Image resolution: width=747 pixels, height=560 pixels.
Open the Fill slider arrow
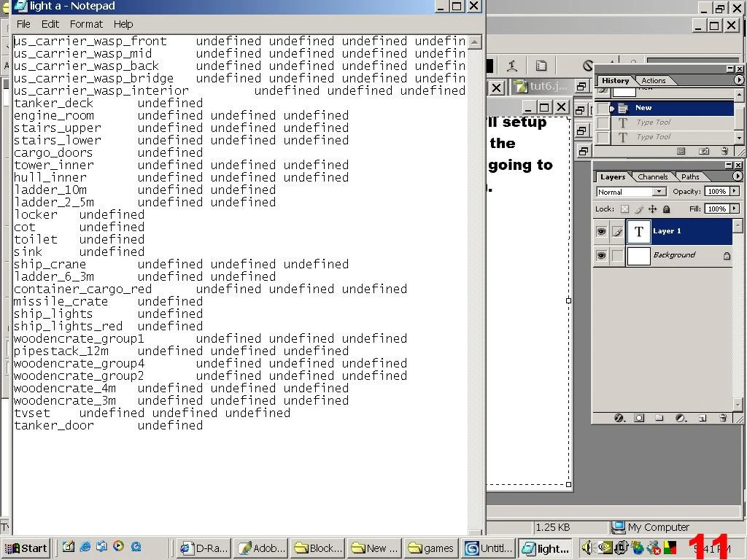[734, 208]
